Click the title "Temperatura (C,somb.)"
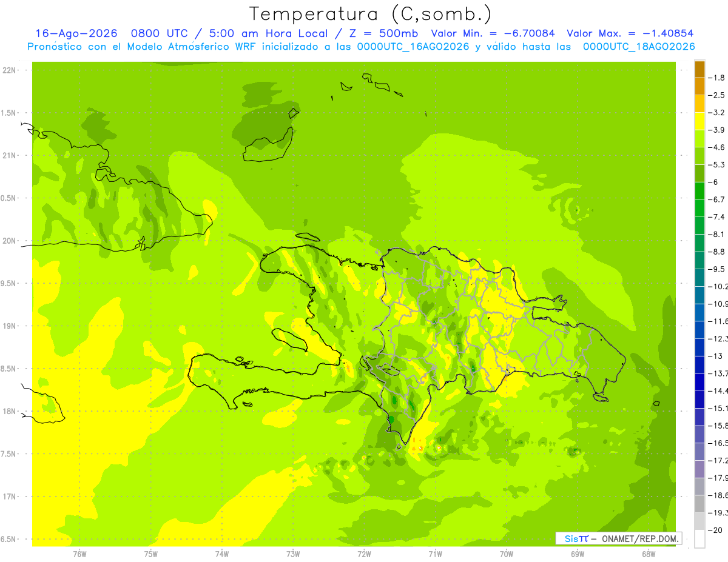728x562 pixels. point(371,14)
